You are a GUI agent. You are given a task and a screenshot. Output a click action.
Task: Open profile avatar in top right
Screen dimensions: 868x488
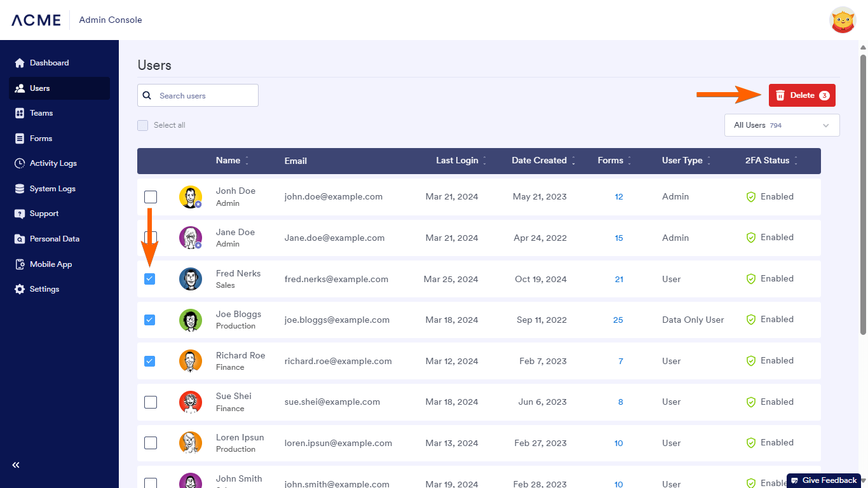[843, 20]
